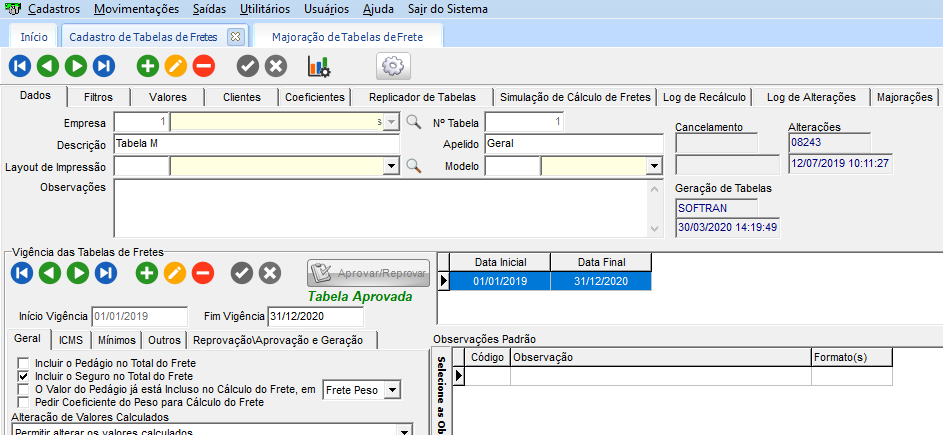Open the Usuários menu
This screenshot has height=435, width=943.
(x=327, y=9)
